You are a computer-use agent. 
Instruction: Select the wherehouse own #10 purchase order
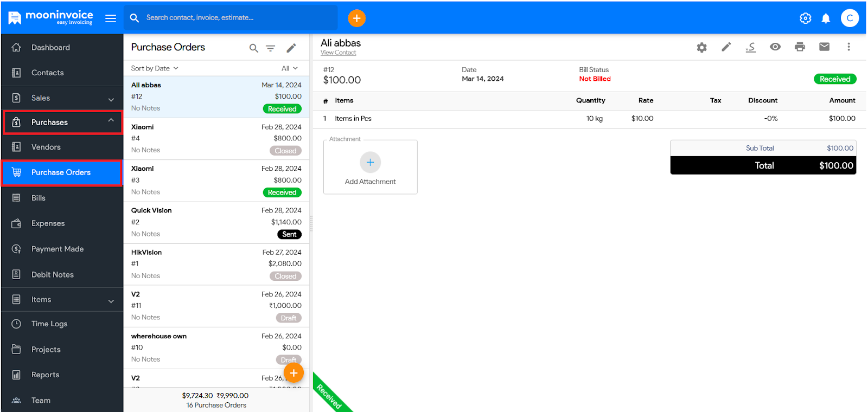pyautogui.click(x=216, y=347)
